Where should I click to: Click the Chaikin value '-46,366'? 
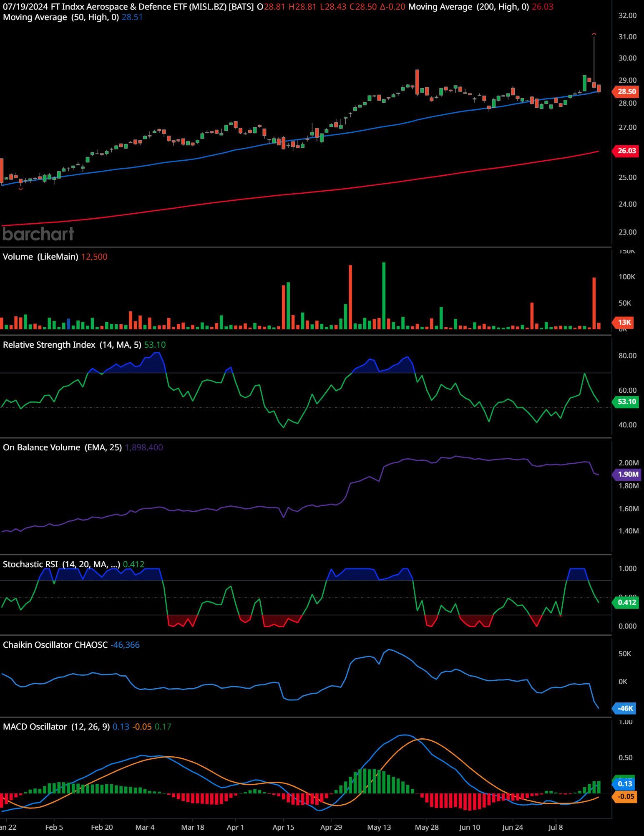pos(125,645)
